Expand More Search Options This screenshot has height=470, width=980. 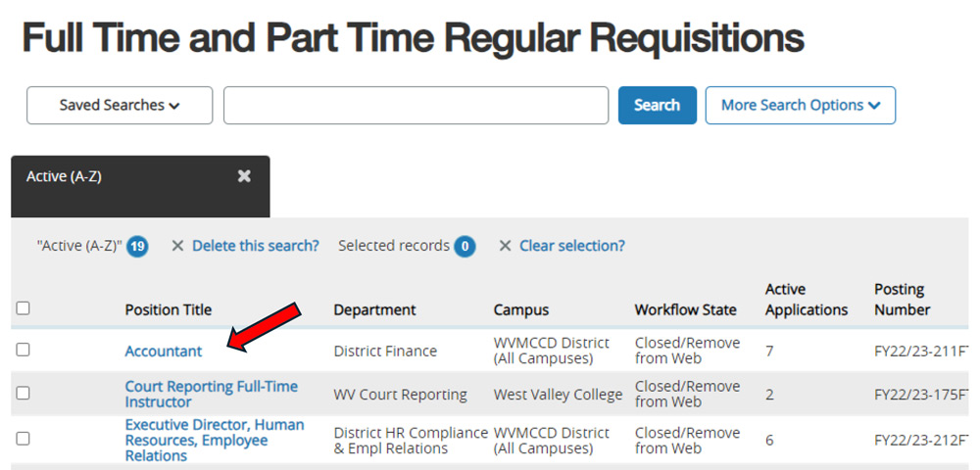tap(801, 105)
